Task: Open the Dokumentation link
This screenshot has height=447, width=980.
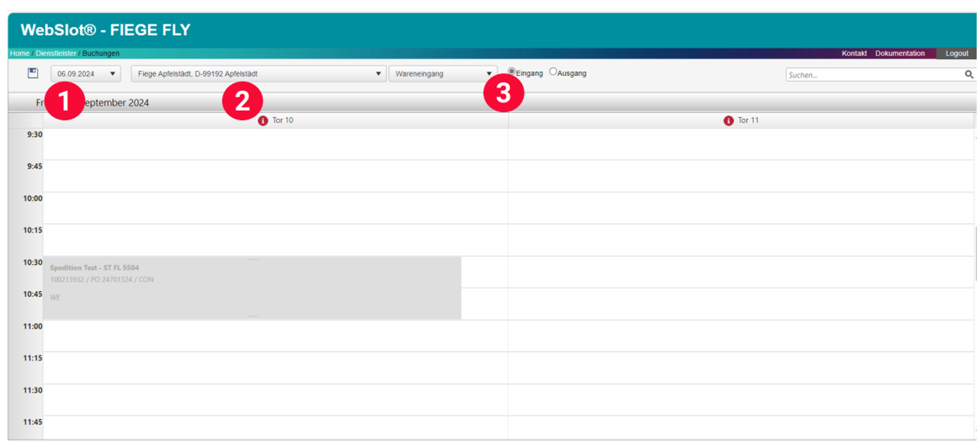Action: (x=900, y=53)
